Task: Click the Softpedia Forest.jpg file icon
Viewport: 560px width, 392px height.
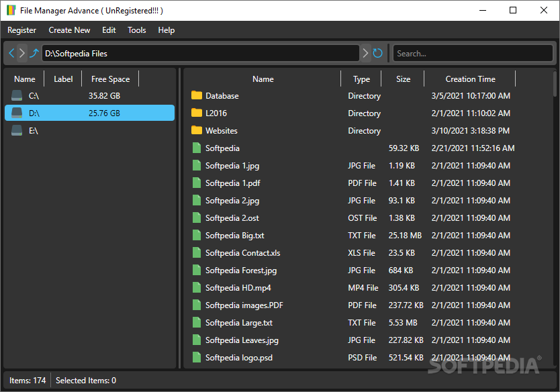Action: [x=197, y=271]
